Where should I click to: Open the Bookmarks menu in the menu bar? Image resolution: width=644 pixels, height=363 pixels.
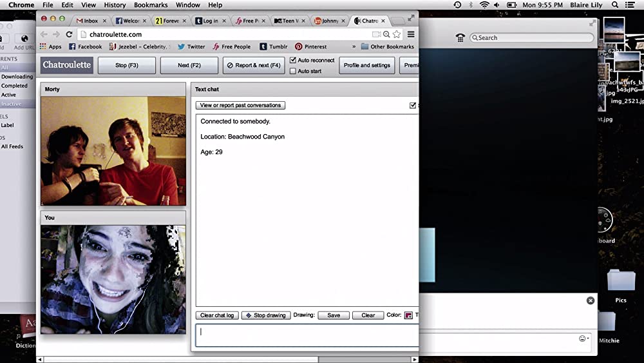(151, 5)
